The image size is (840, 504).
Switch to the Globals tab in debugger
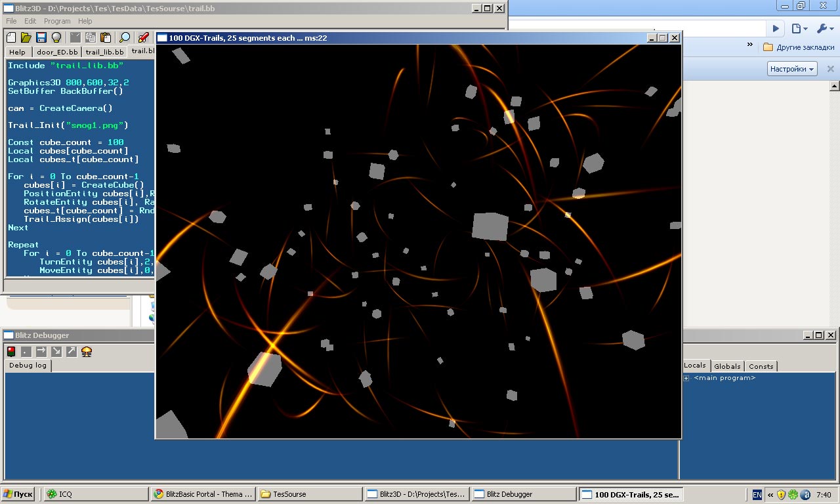pyautogui.click(x=727, y=366)
